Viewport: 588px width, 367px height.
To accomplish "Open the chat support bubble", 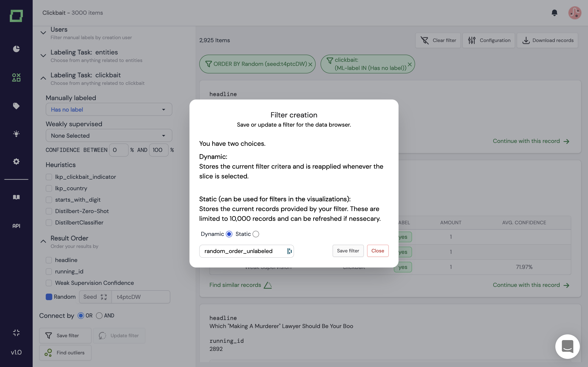I will pyautogui.click(x=567, y=346).
